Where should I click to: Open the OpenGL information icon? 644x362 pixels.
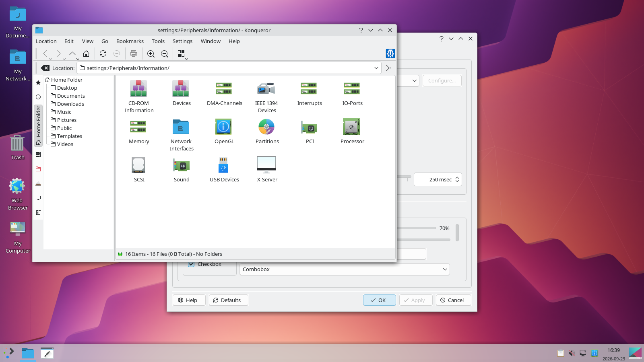coord(224,131)
